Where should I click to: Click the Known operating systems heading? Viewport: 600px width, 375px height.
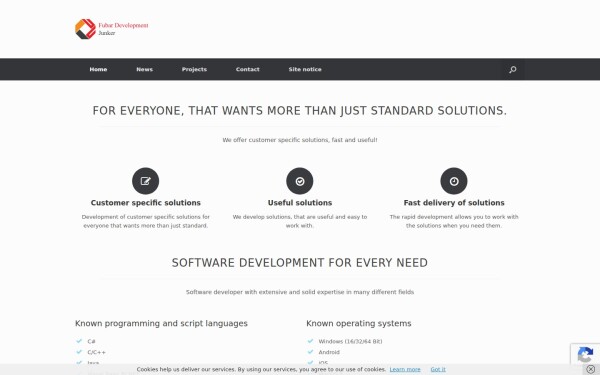tap(359, 323)
